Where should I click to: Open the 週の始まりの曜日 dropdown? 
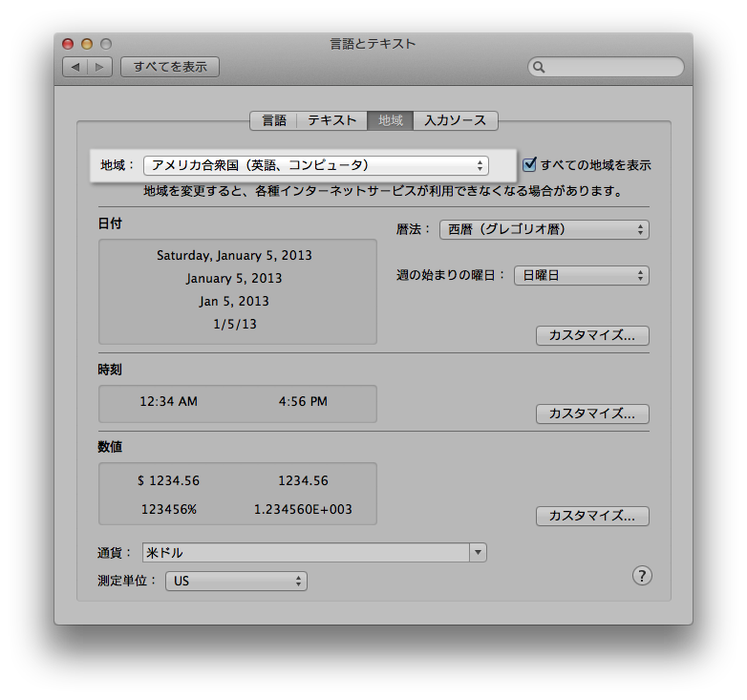[x=581, y=275]
